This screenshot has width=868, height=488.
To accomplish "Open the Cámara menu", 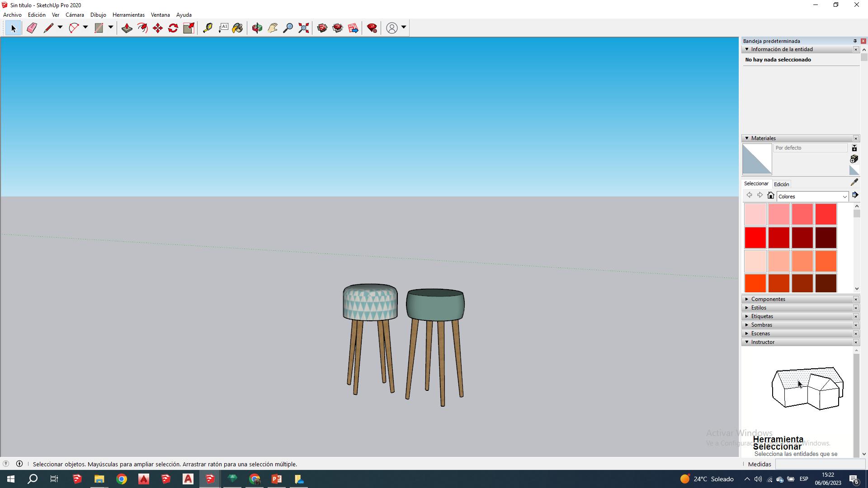I will [x=75, y=15].
